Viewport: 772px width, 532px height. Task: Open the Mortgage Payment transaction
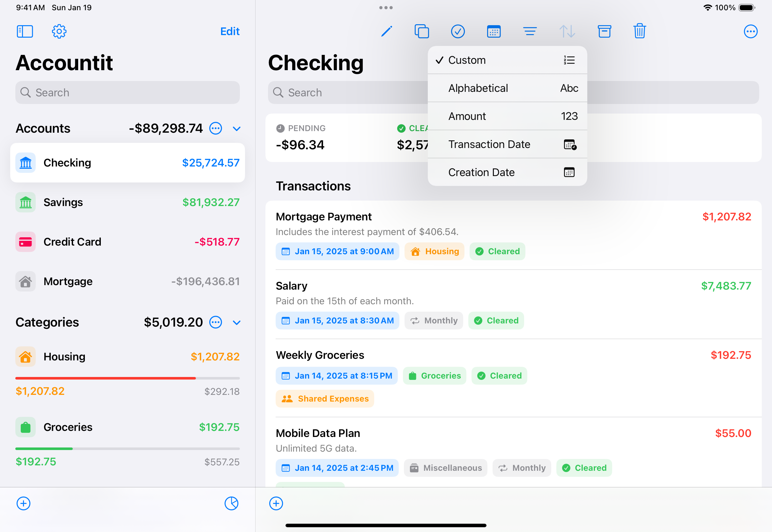click(x=514, y=235)
